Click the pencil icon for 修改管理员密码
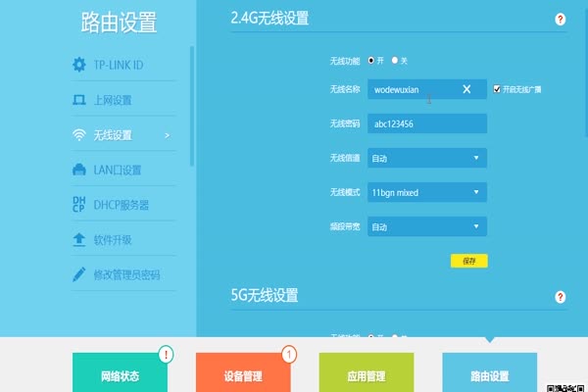Screen dimensions: 588x392 tap(78, 274)
